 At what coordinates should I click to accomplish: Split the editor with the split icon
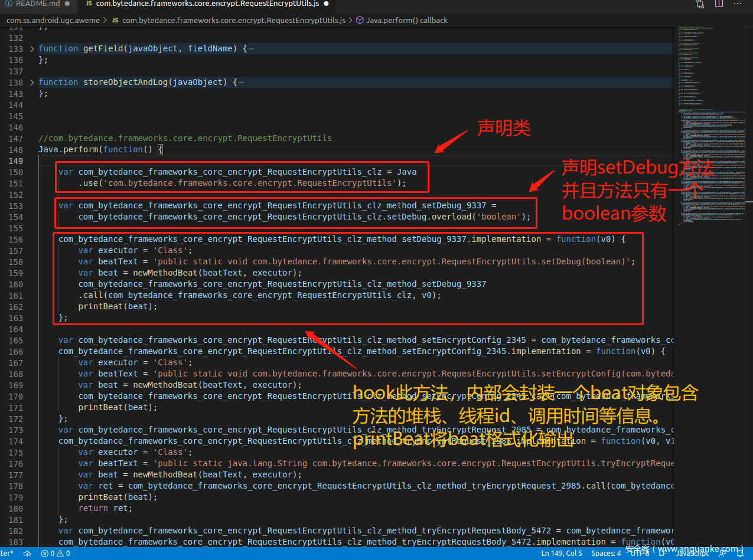[719, 4]
